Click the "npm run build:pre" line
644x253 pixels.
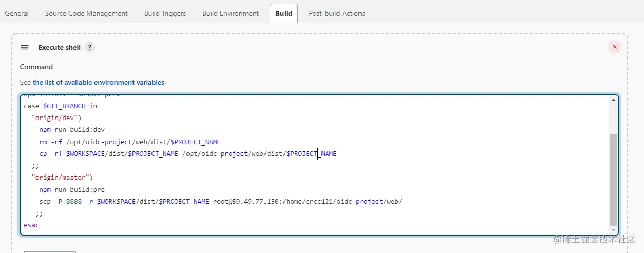coord(72,189)
